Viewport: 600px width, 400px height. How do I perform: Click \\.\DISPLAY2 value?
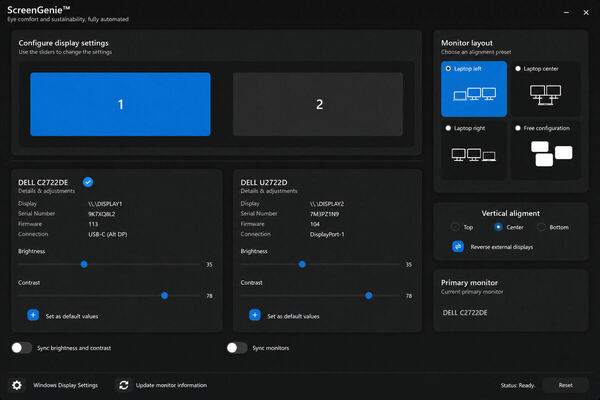327,204
